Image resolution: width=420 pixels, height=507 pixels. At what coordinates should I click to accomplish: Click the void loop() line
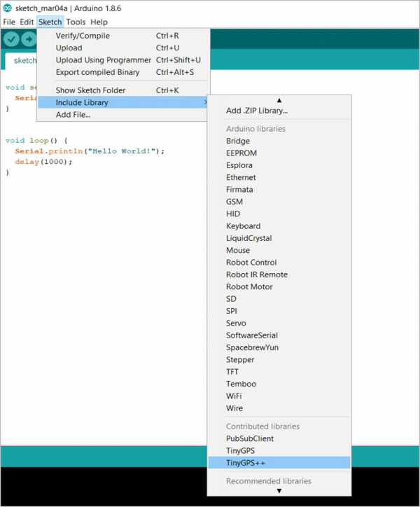click(36, 140)
